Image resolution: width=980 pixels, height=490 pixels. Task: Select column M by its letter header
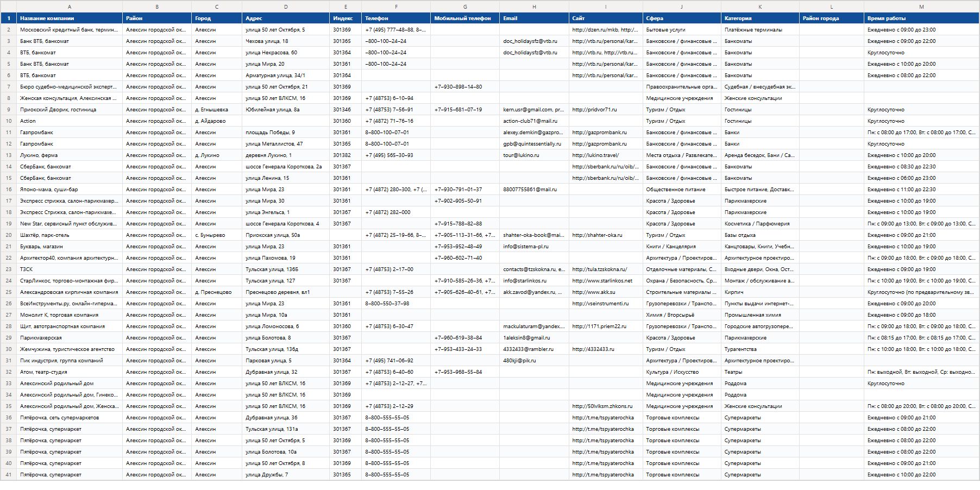tap(921, 7)
